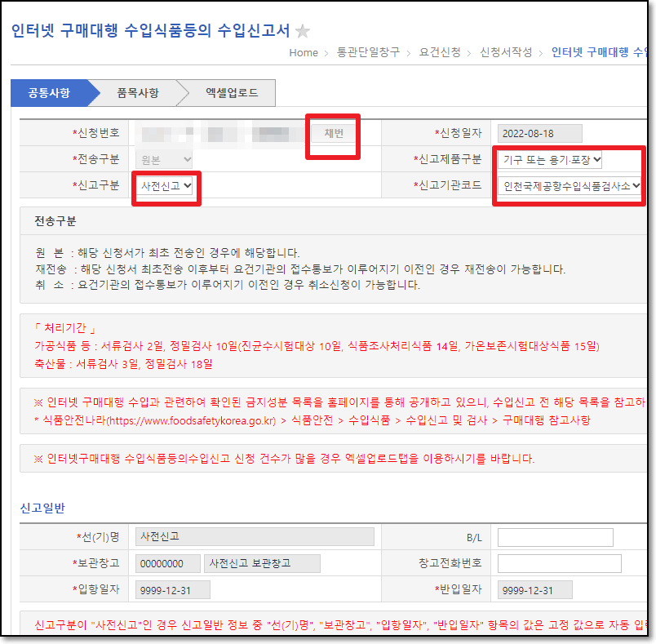Click the 채번 numbering button
Screen dimensions: 656x644
[333, 132]
